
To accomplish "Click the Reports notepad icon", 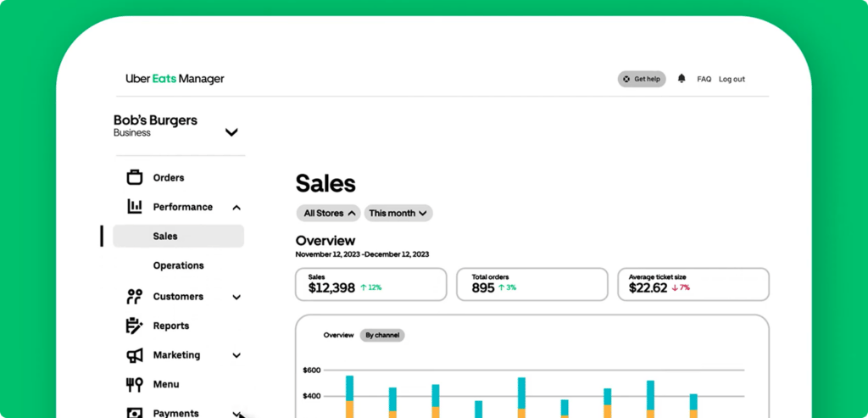I will tap(135, 326).
